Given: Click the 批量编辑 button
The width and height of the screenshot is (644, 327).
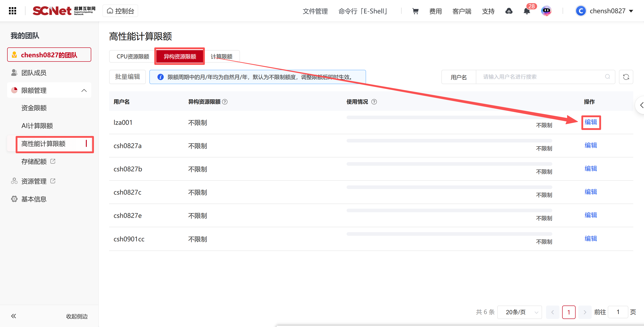Looking at the screenshot, I should click(x=127, y=77).
